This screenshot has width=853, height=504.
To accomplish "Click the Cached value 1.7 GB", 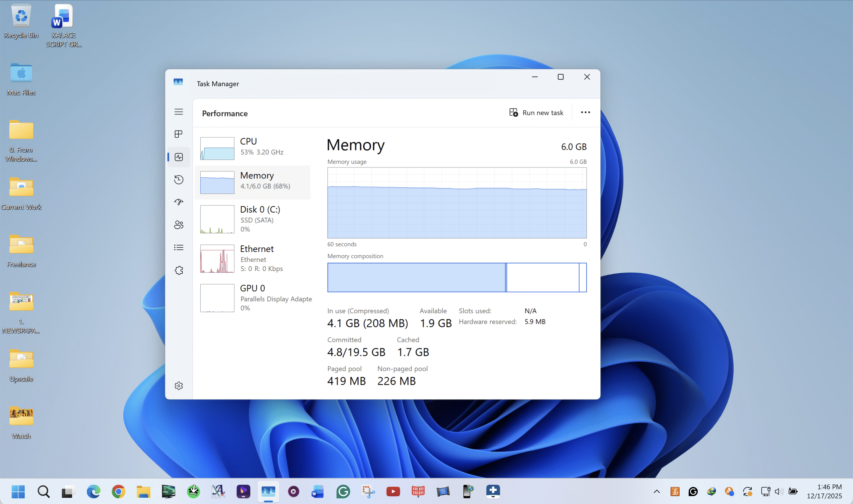I will click(413, 352).
